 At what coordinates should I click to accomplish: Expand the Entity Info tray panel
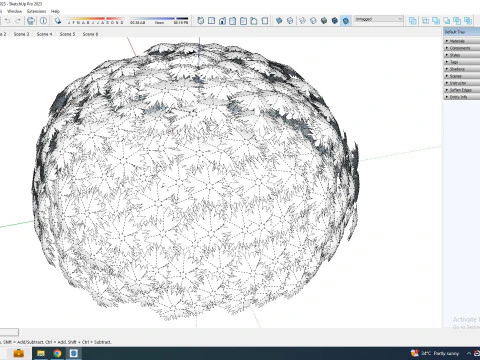[x=462, y=97]
